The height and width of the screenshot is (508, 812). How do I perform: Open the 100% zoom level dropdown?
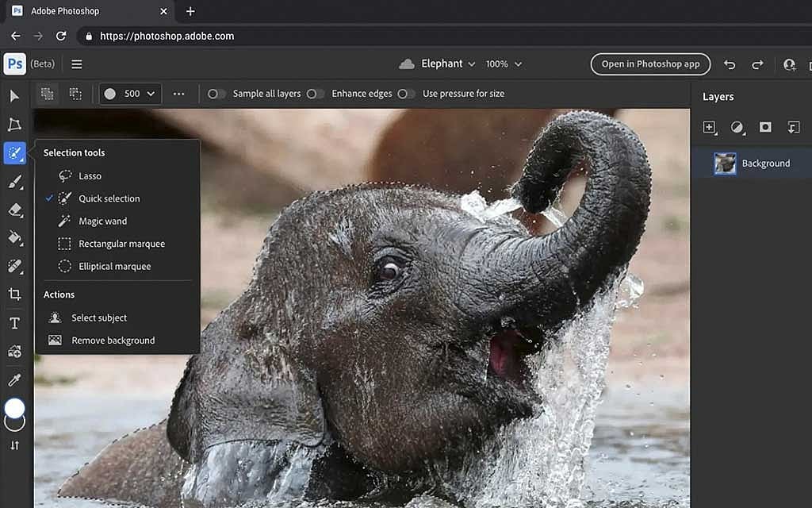(x=504, y=64)
